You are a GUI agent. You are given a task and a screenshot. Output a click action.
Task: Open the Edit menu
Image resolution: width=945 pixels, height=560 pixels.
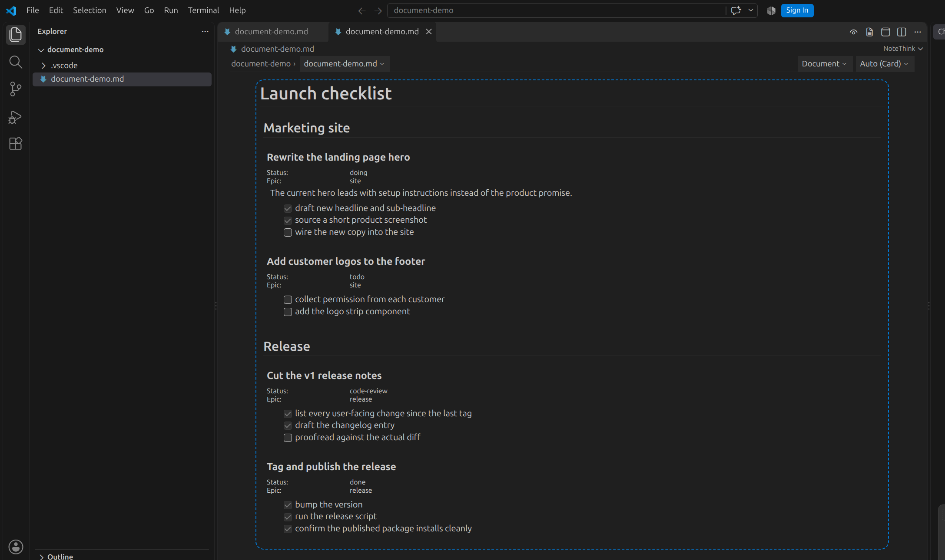click(56, 10)
